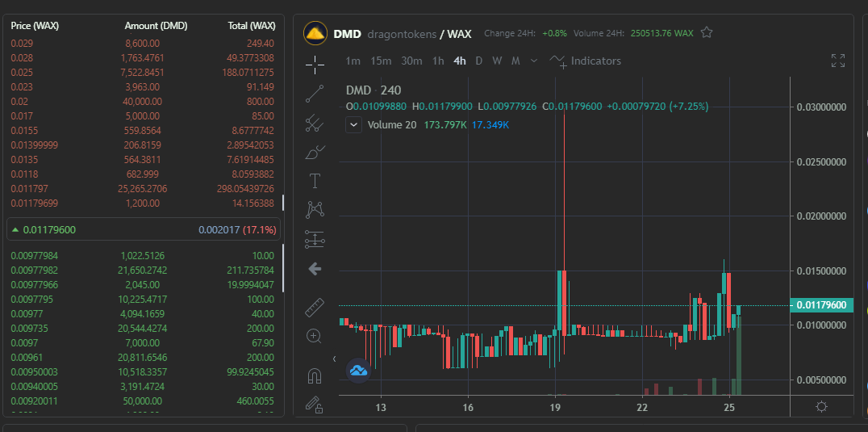Switch to the 1h timeframe

coord(438,61)
